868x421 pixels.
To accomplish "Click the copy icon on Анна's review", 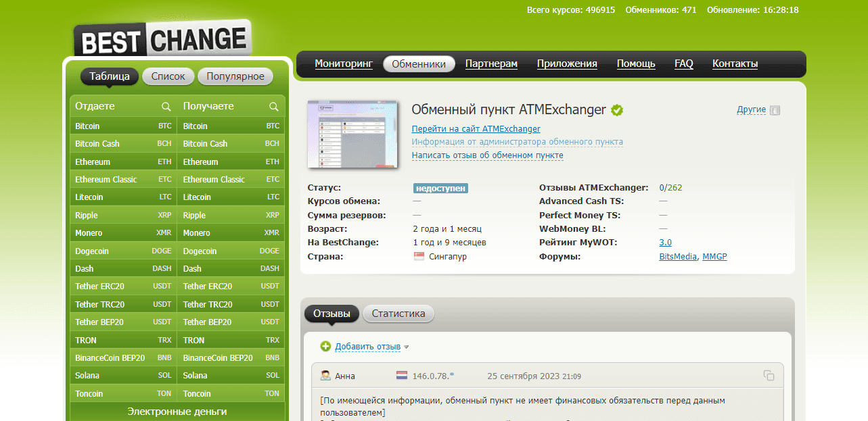I will pyautogui.click(x=769, y=376).
